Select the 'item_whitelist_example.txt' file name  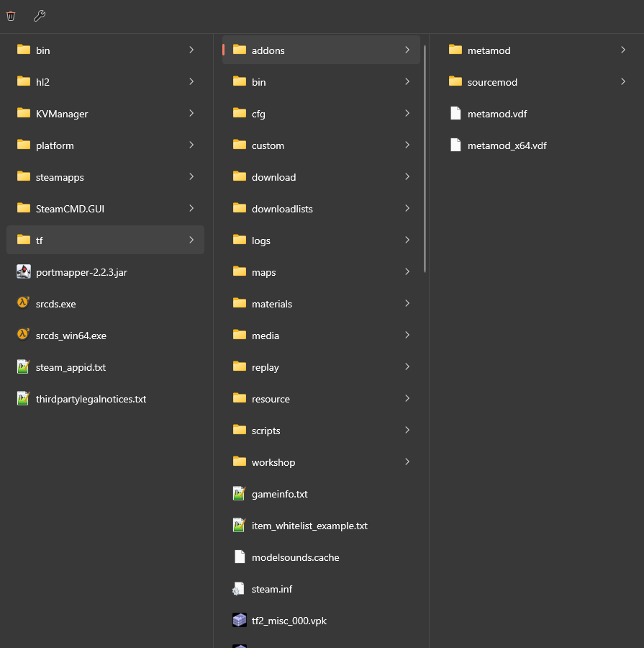pos(309,526)
